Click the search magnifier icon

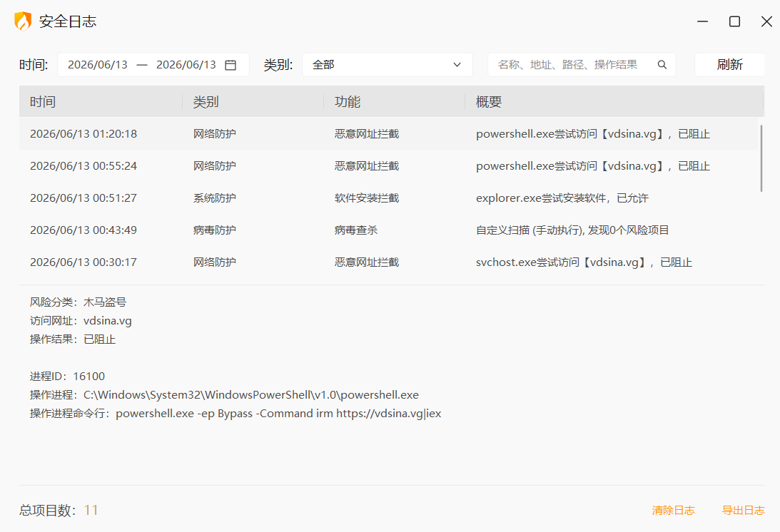point(662,65)
